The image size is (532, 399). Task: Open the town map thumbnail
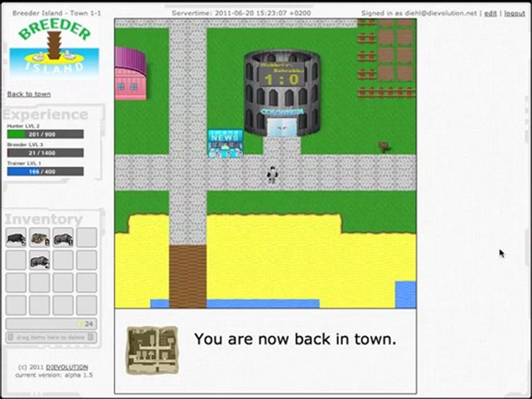pos(152,350)
